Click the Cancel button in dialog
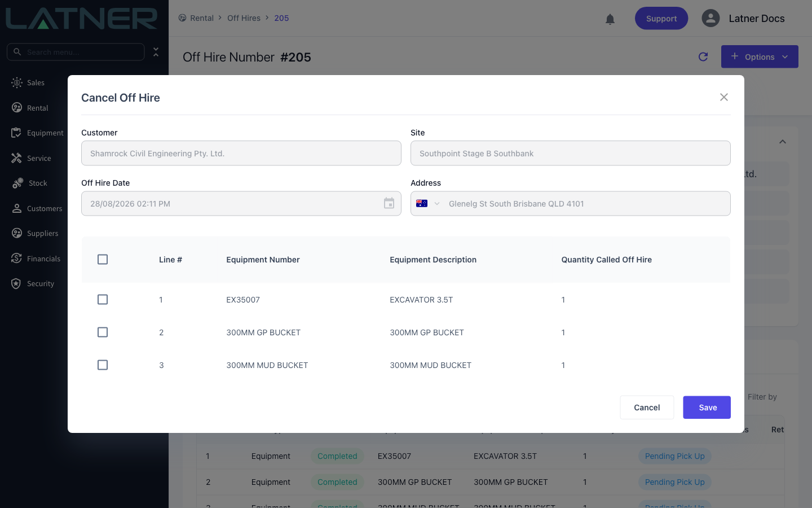Image resolution: width=812 pixels, height=508 pixels. [647, 408]
